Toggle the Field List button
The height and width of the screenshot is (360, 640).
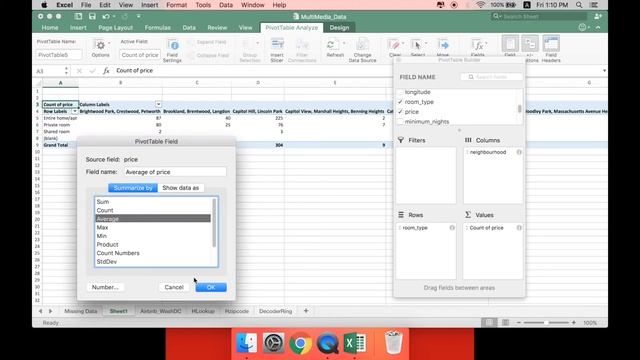(x=510, y=44)
